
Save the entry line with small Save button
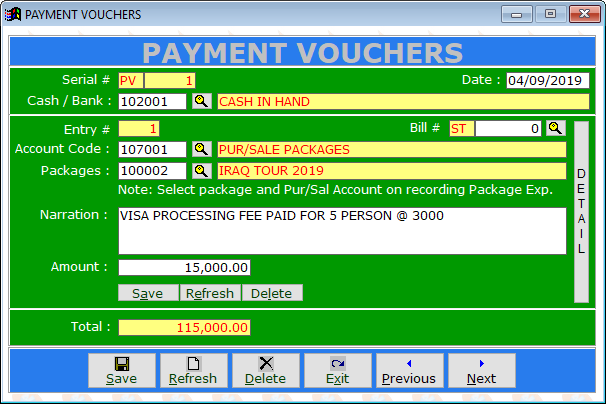coord(148,293)
